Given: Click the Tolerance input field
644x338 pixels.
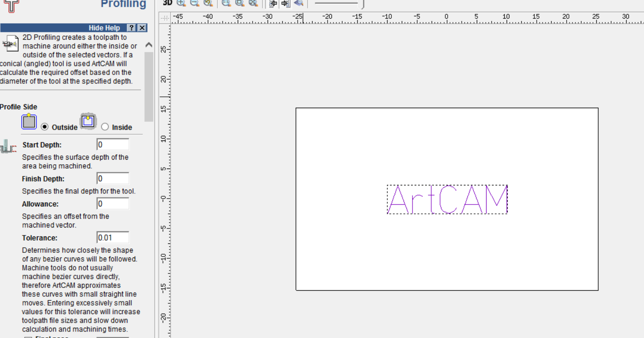Looking at the screenshot, I should pos(113,237).
